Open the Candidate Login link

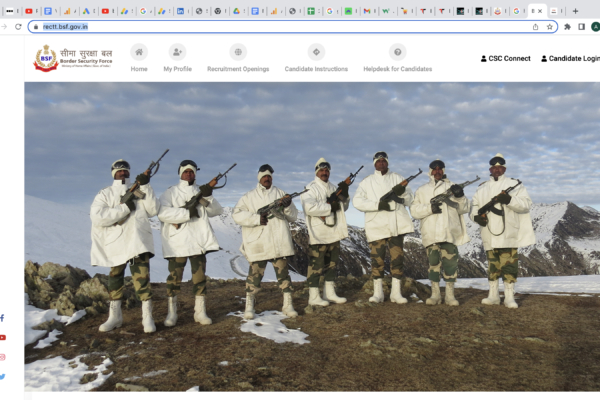click(571, 59)
